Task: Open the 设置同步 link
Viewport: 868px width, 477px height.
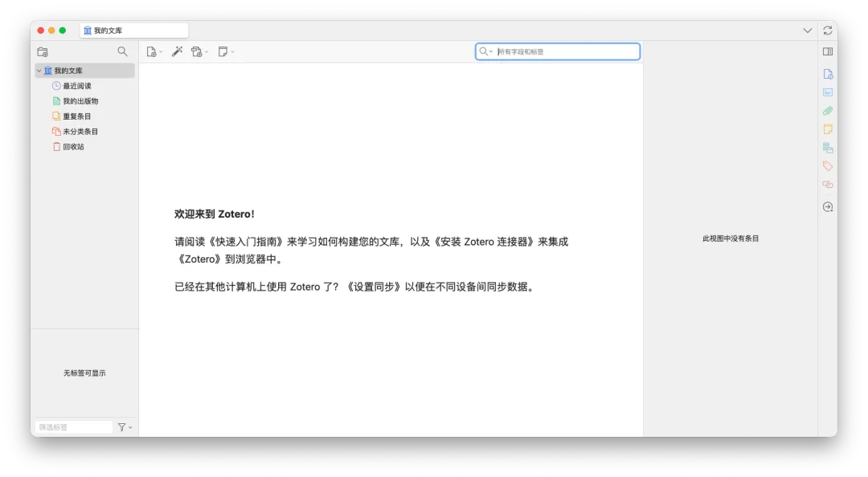Action: point(374,287)
